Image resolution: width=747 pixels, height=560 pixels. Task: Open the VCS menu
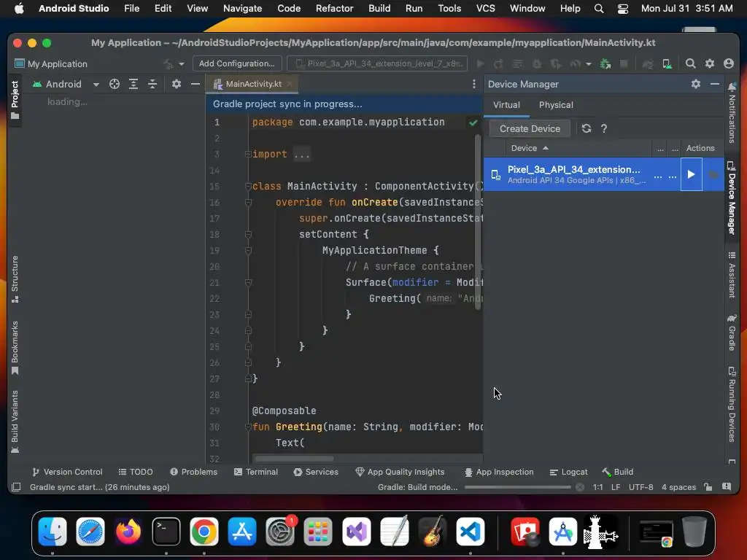point(485,8)
